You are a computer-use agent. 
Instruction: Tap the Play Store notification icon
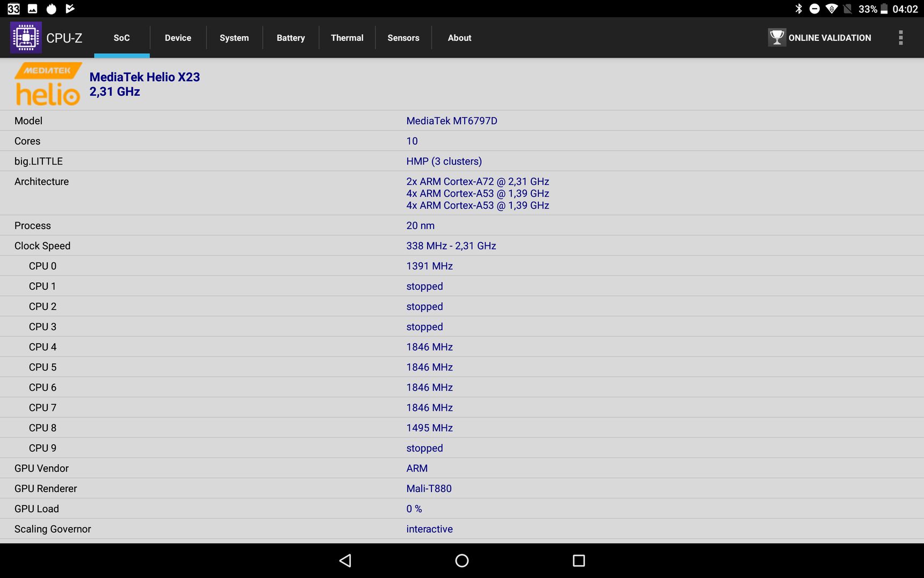pos(70,9)
